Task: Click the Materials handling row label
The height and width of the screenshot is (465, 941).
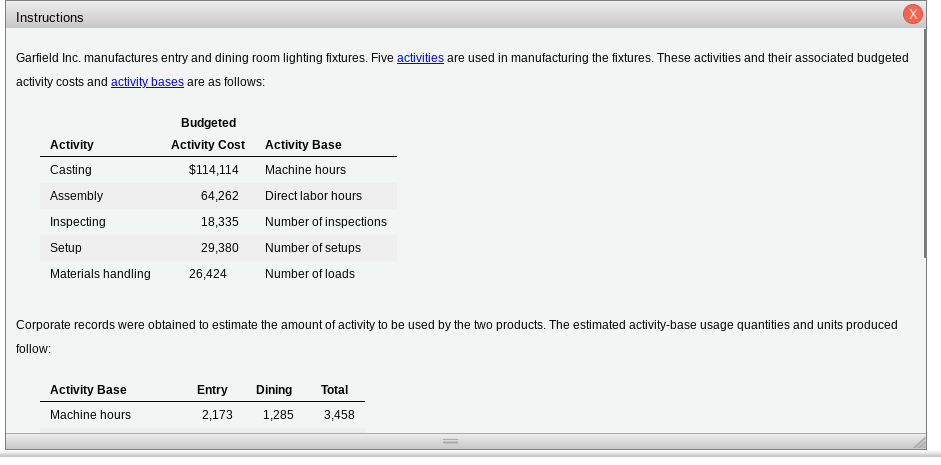Action: pyautogui.click(x=100, y=274)
